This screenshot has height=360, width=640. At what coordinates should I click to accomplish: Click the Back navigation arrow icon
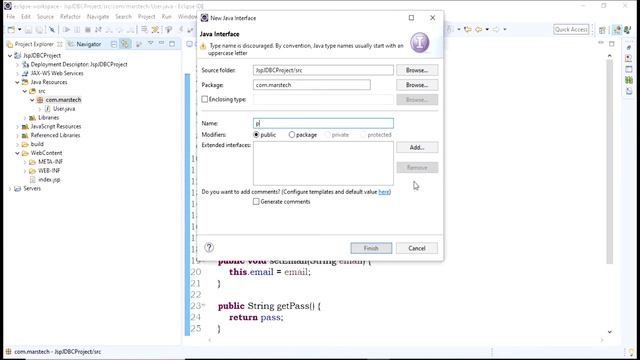tap(478, 29)
